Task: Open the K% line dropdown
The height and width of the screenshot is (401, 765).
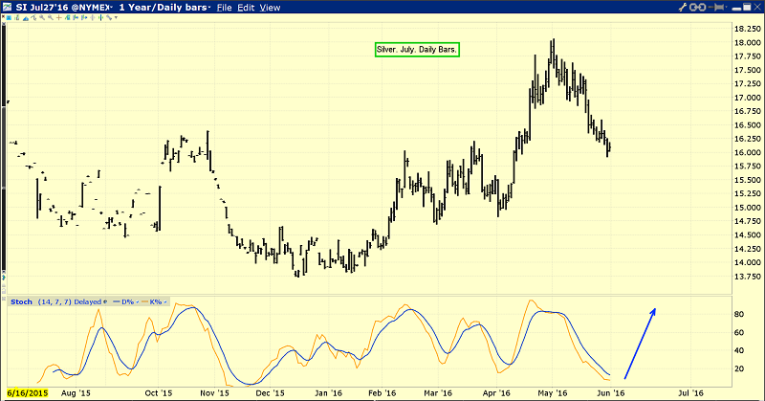Action: click(165, 302)
